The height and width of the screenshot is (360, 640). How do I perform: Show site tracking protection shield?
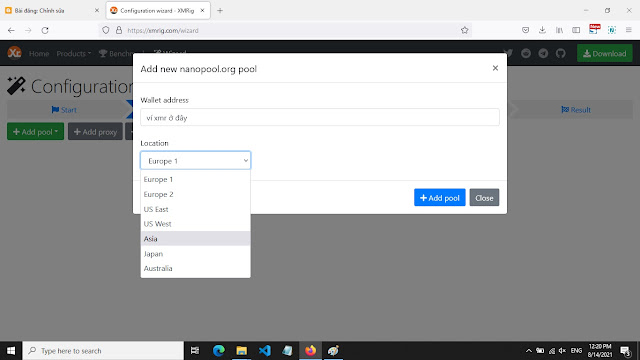106,30
